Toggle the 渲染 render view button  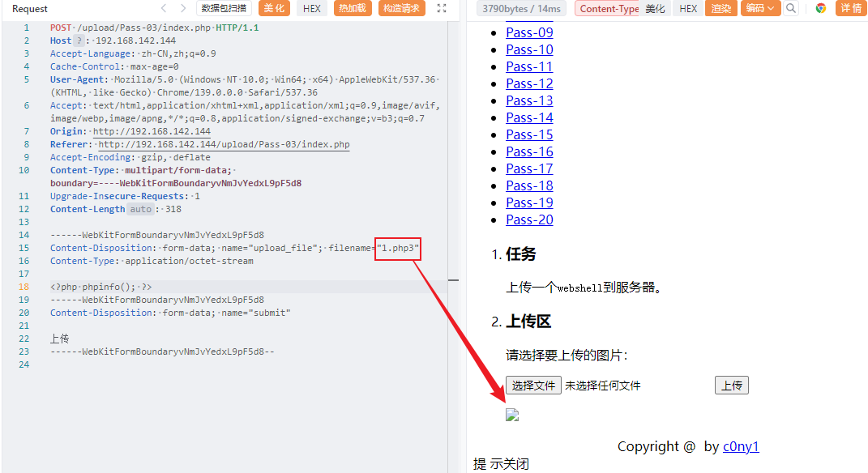tap(720, 8)
